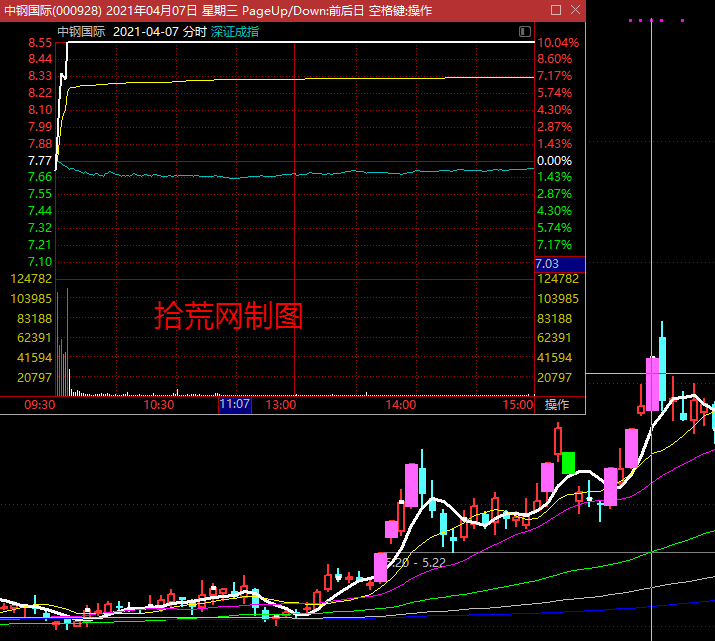Click the solid green candlestick on K-line
715x641 pixels.
point(568,462)
